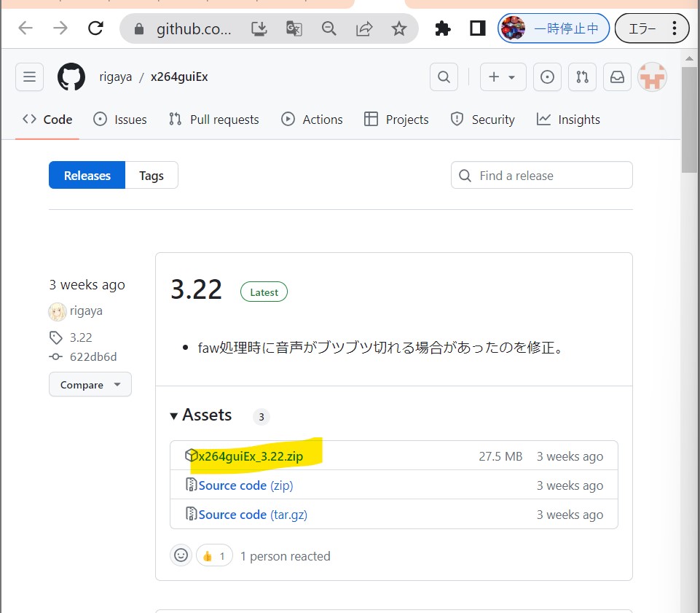Go back to the previous page
Image resolution: width=700 pixels, height=613 pixels.
tap(25, 28)
